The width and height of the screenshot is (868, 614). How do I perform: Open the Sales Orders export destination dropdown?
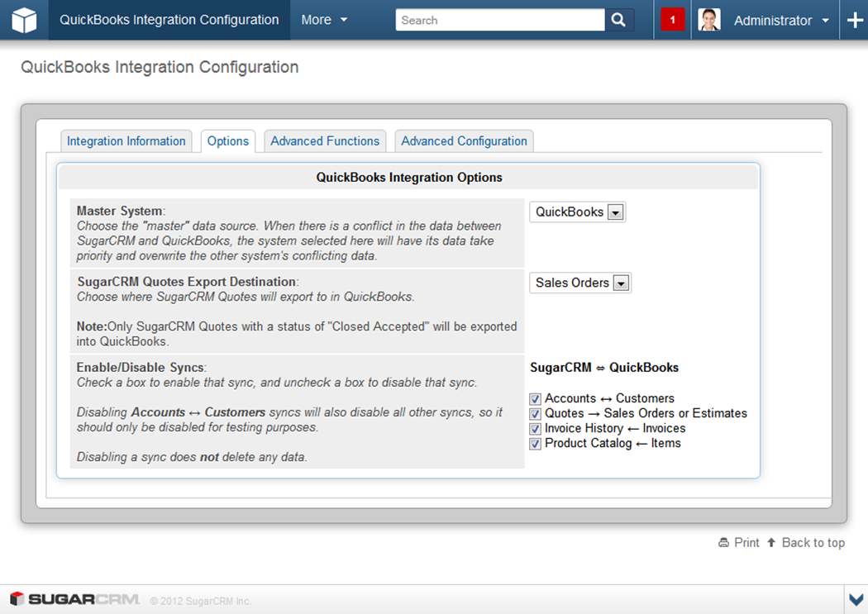580,283
